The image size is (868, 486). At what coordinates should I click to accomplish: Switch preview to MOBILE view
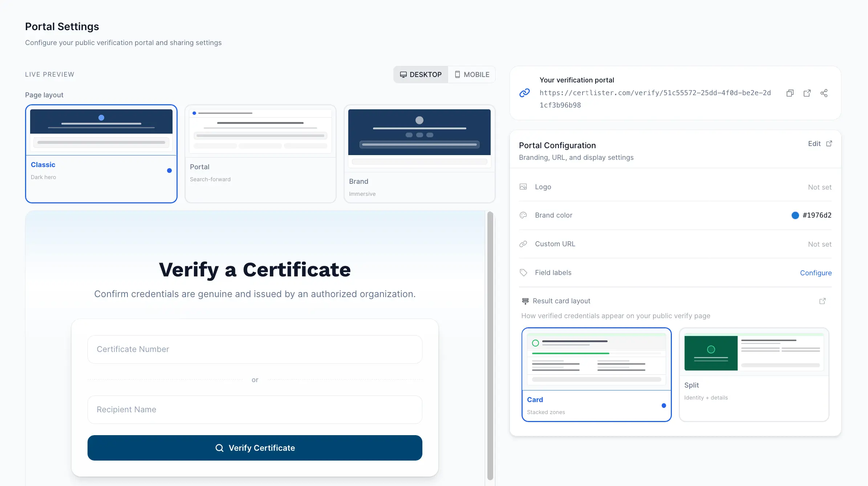[471, 74]
